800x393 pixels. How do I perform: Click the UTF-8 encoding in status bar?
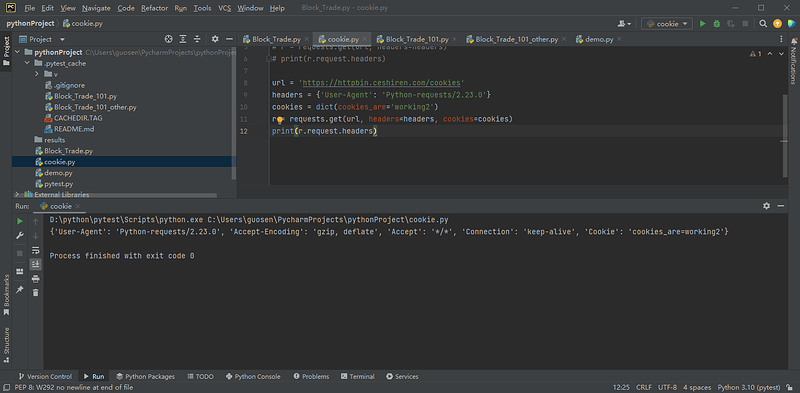(x=667, y=387)
